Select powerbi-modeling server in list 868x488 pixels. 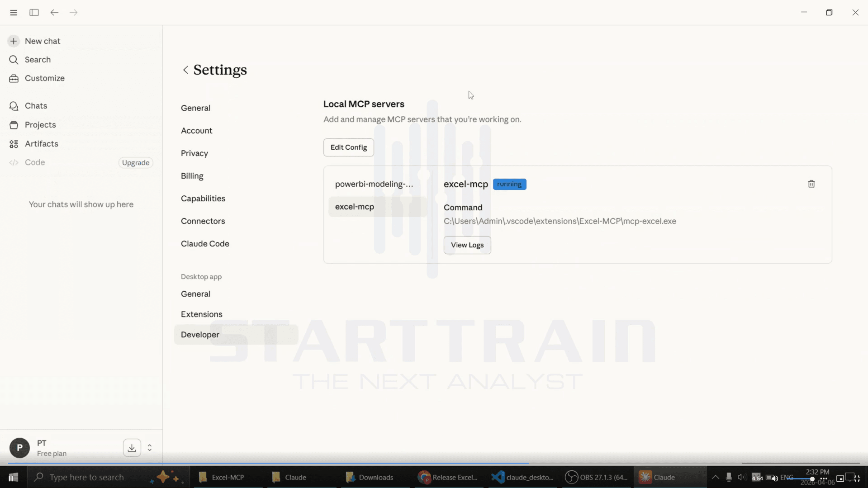click(374, 184)
